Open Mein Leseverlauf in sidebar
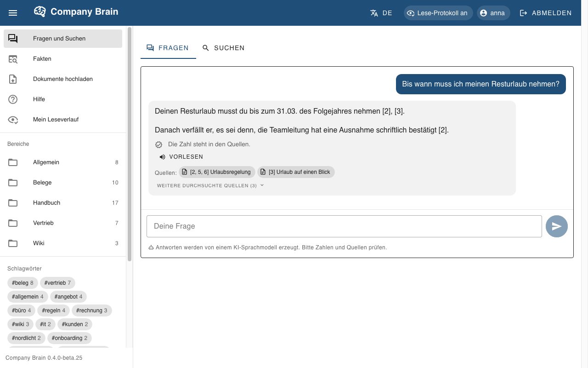 tap(63, 120)
